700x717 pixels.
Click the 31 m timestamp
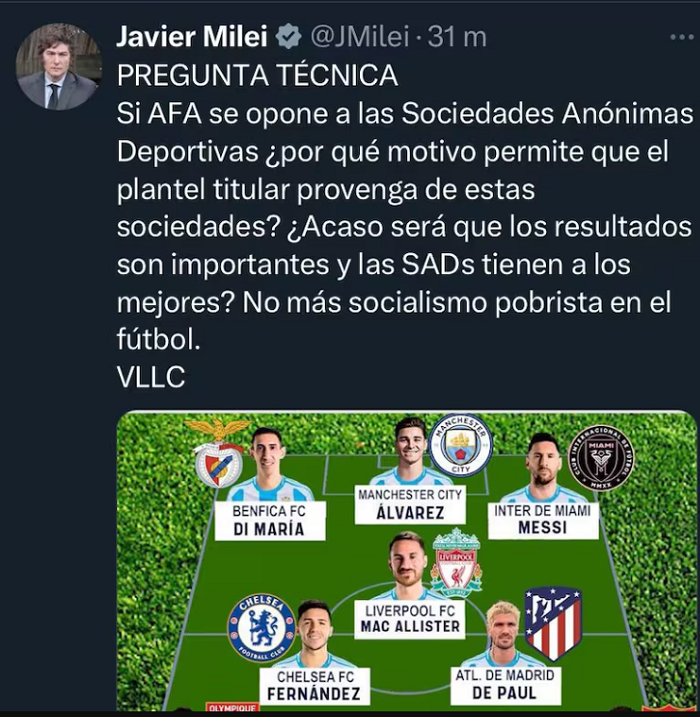[457, 37]
